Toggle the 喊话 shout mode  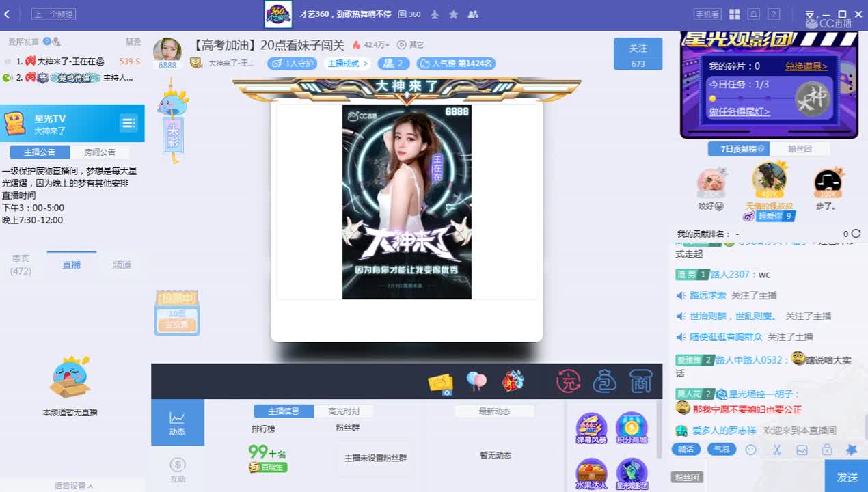(x=686, y=450)
